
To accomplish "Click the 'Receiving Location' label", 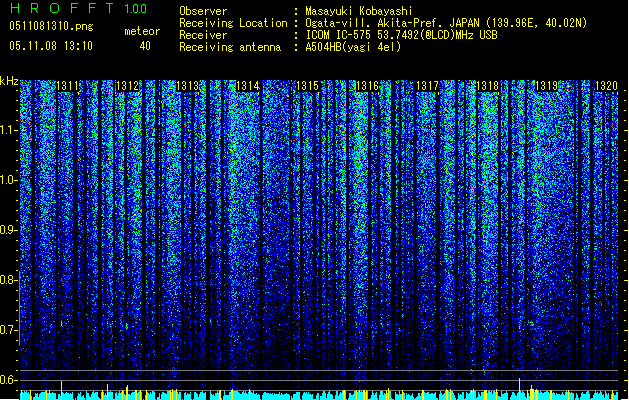I will click(233, 23).
